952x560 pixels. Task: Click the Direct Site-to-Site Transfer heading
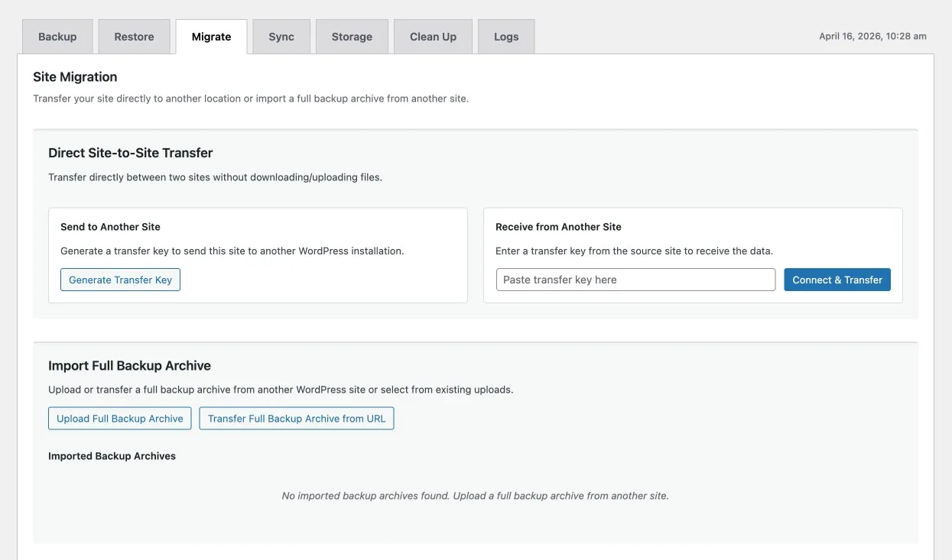tap(131, 153)
